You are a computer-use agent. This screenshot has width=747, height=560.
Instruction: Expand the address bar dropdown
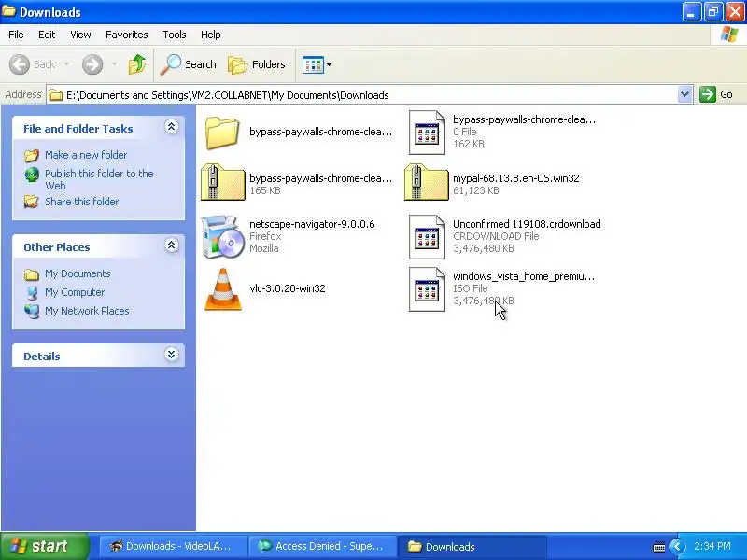coord(684,94)
